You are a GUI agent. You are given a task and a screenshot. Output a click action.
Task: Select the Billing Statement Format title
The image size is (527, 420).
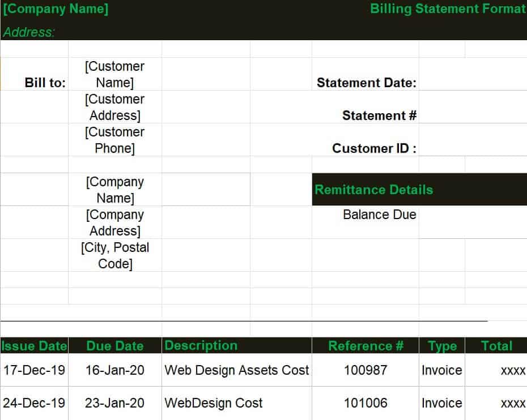point(448,9)
